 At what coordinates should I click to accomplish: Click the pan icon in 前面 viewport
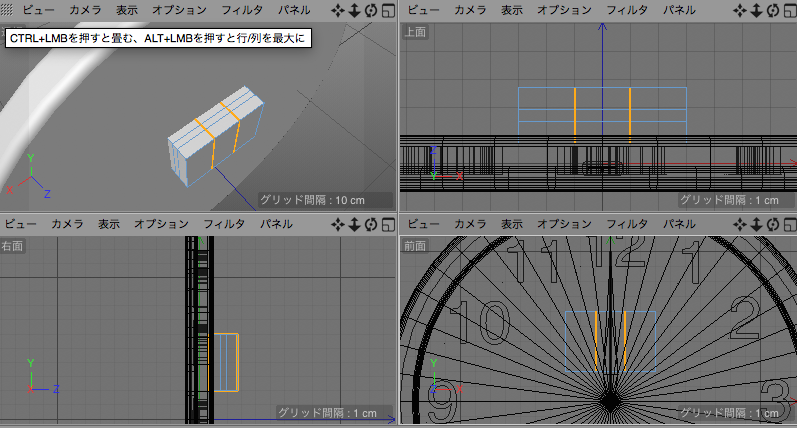(x=740, y=224)
